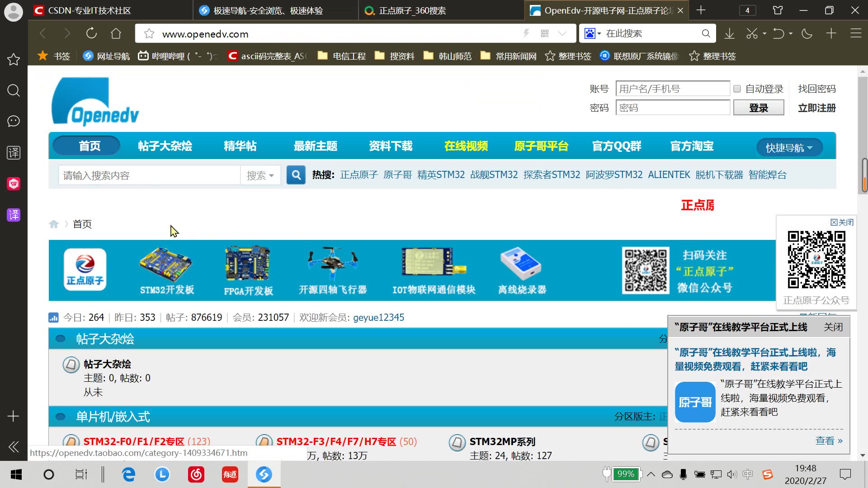Open the 资料下载 navigation item
Viewport: 868px width, 488px height.
391,146
